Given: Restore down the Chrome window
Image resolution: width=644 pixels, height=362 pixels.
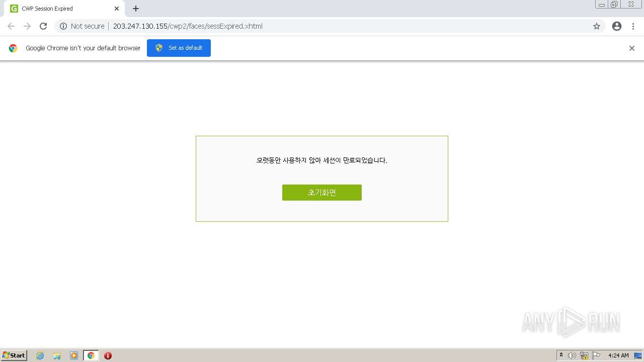Looking at the screenshot, I should point(614,5).
